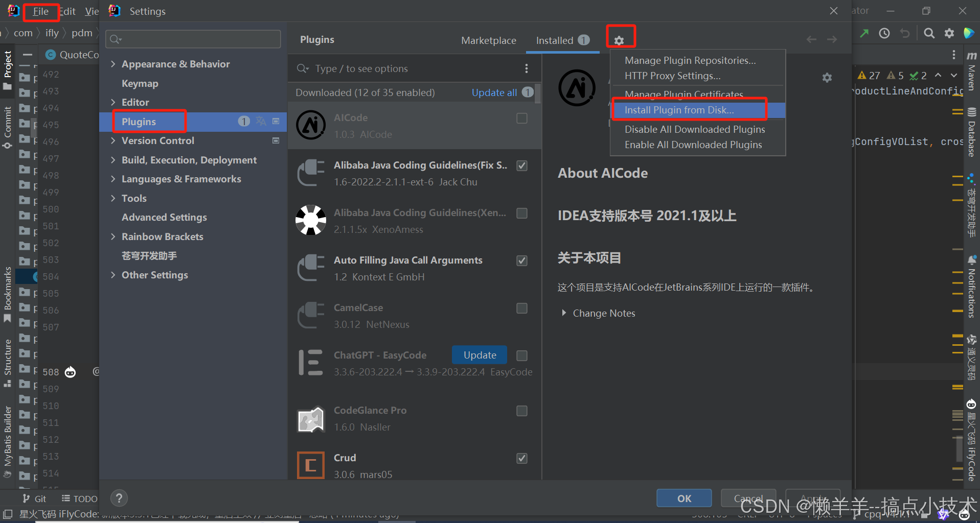Open the File menu
The width and height of the screenshot is (980, 523).
pyautogui.click(x=41, y=11)
